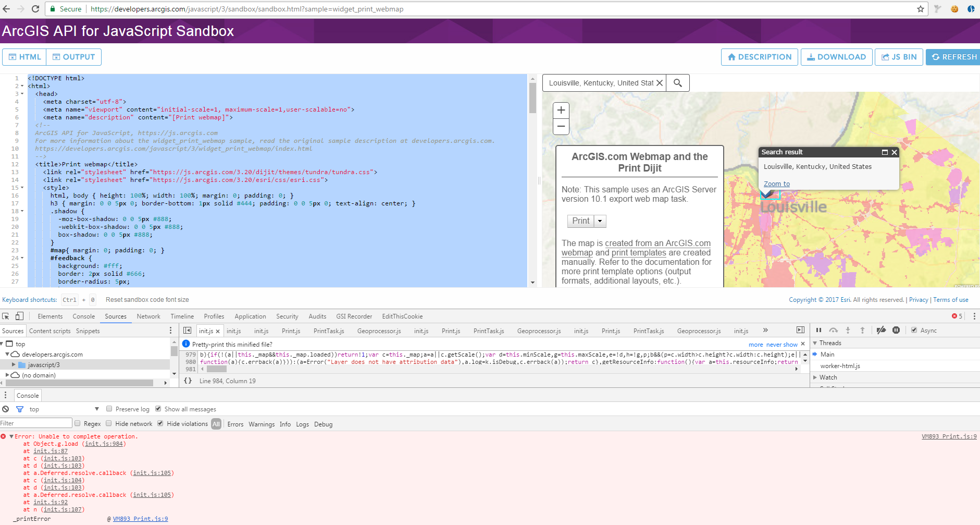Screen dimensions: 980x525
Task: Show more editor tabs via the chevron
Action: click(x=765, y=330)
